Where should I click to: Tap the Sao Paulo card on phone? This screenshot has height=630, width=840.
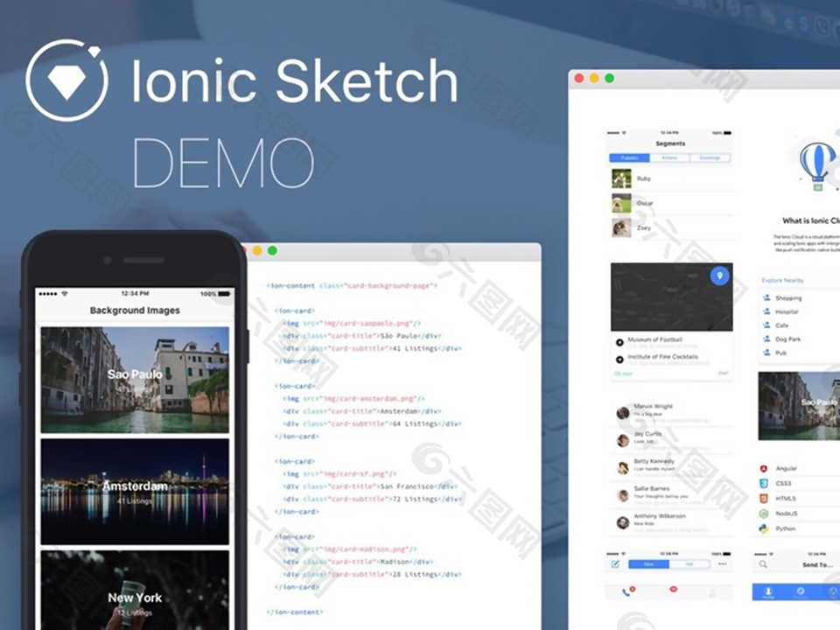pos(135,378)
